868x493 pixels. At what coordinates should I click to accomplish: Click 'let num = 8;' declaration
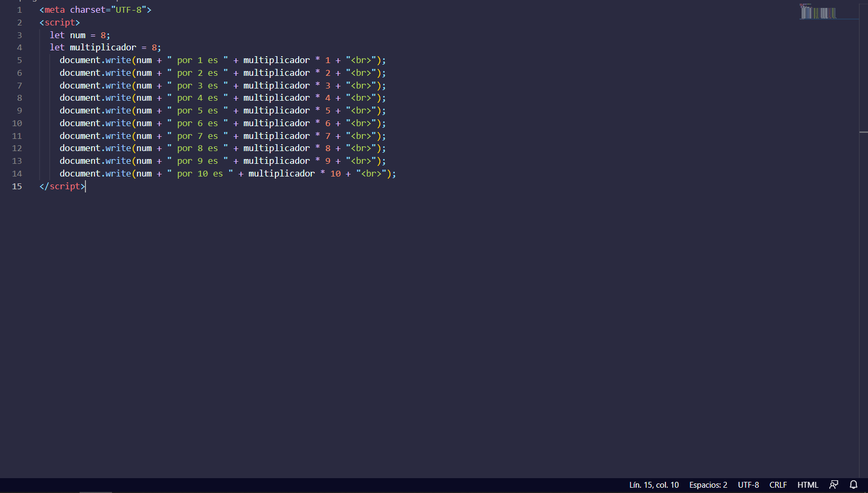pos(80,35)
